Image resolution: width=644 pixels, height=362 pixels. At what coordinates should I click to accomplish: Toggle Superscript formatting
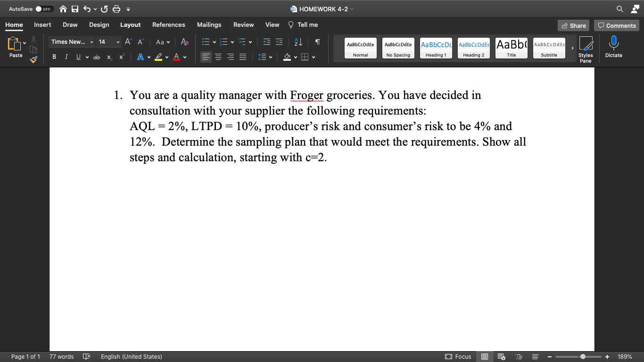122,57
